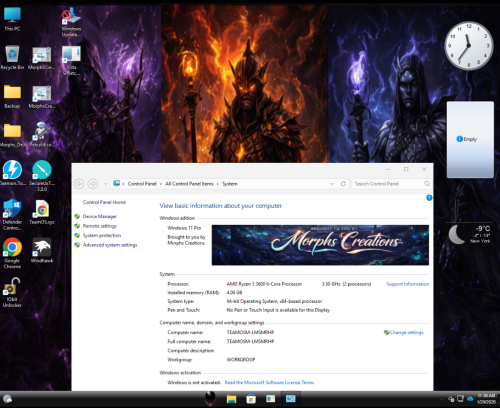Image resolution: width=500 pixels, height=408 pixels.
Task: Refresh the Control Panel address bar
Action: [x=343, y=184]
